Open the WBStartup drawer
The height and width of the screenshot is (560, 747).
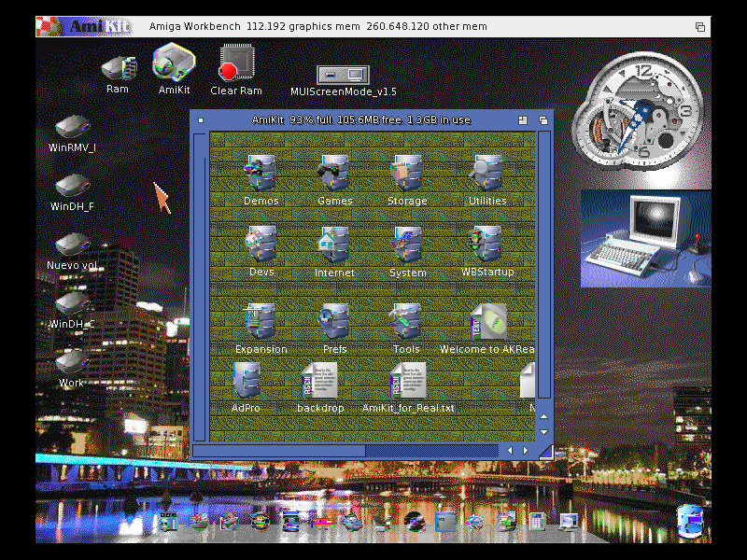[486, 245]
